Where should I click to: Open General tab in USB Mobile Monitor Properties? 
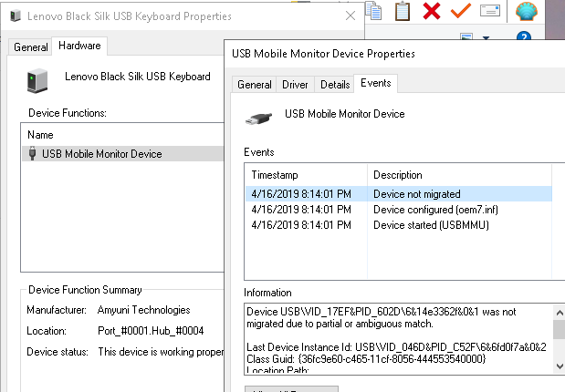(254, 85)
